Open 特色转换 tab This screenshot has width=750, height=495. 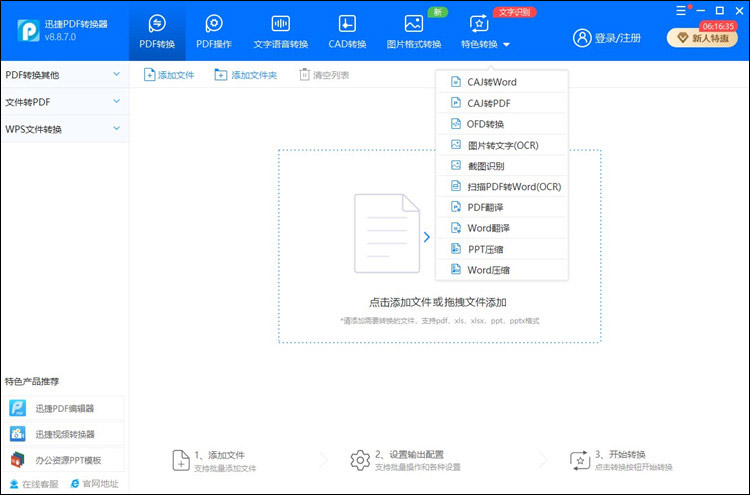click(x=480, y=32)
